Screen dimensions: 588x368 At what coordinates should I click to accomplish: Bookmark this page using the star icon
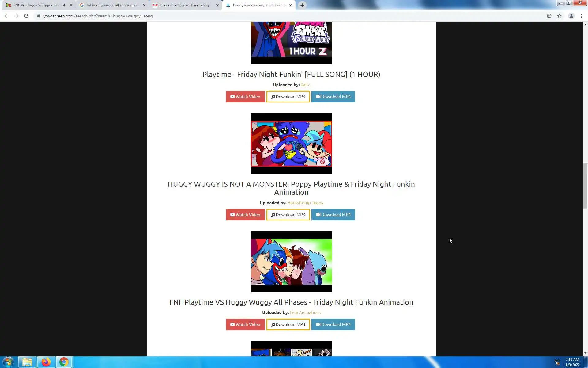[x=559, y=16]
